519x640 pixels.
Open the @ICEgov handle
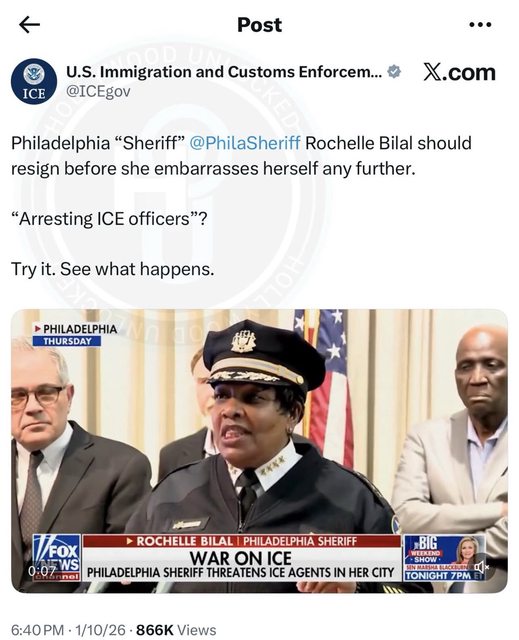(98, 91)
